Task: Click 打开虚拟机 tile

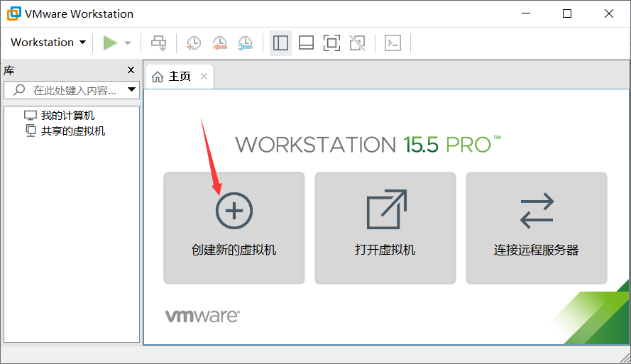Action: coord(385,228)
